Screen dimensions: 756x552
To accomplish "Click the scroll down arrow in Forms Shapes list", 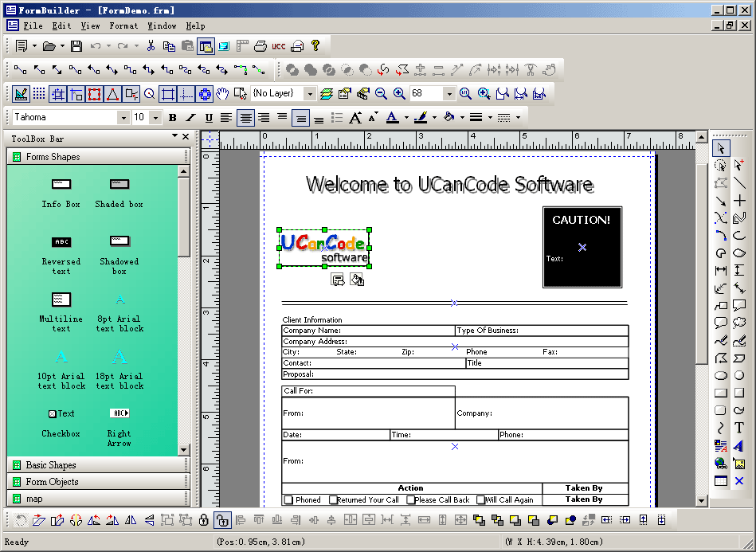I will coord(184,450).
